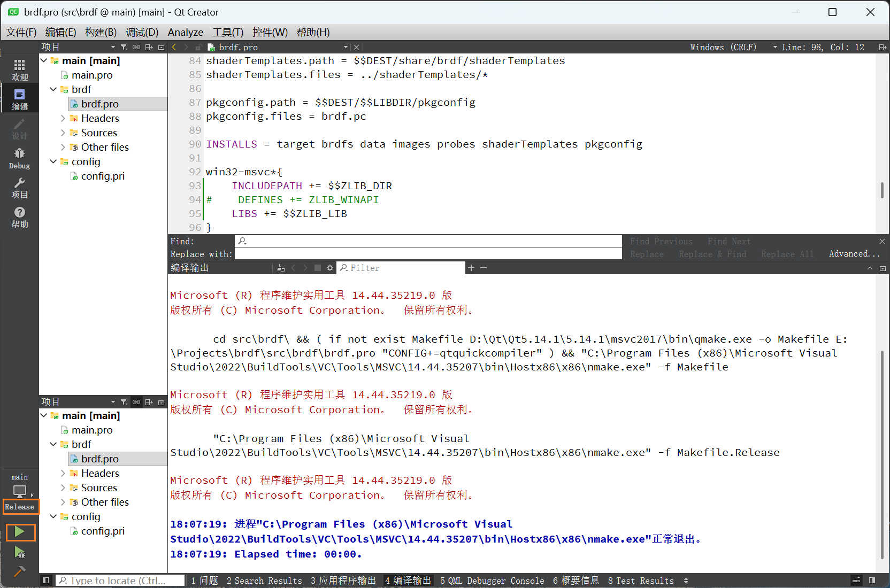
Task: Click the green Run button
Action: (20, 532)
